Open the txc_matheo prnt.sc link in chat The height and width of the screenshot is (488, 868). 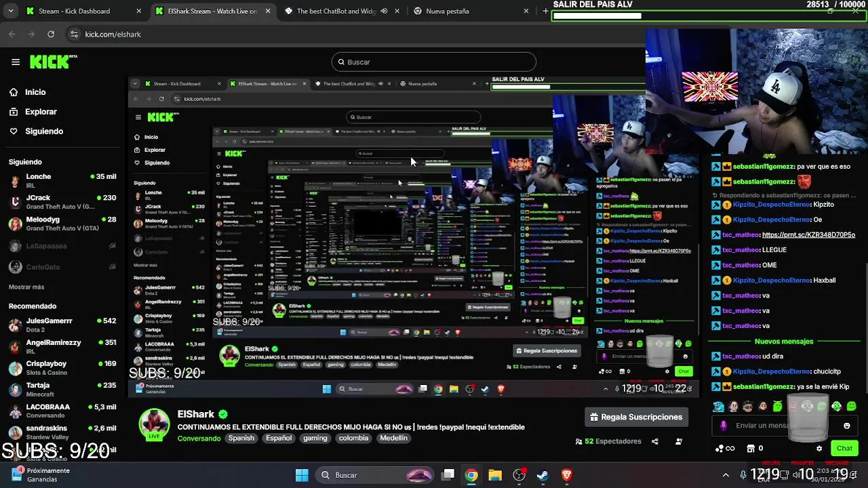tap(808, 235)
